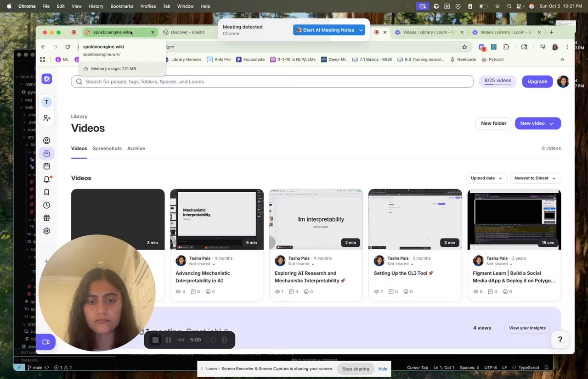
Task: Click the Hide link in sharing bar
Action: point(383,369)
